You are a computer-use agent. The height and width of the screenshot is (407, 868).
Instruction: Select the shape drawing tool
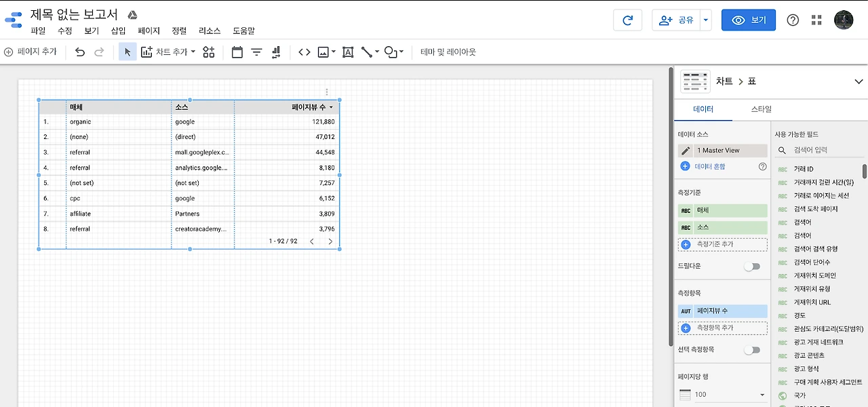pyautogui.click(x=391, y=52)
